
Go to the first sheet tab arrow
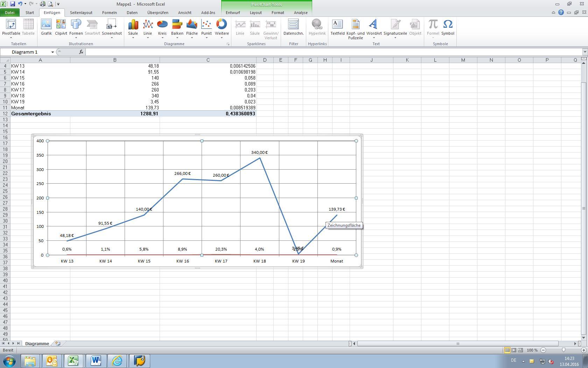click(3, 343)
